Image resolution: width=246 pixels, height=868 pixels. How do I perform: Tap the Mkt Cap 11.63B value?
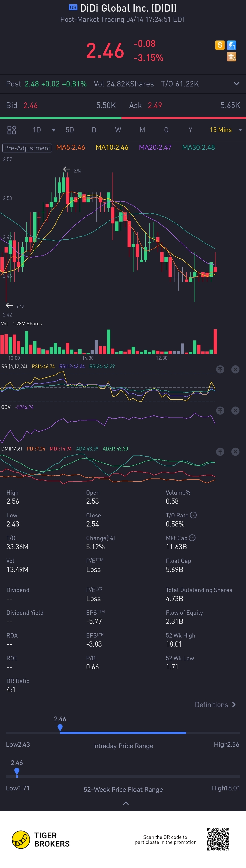[x=176, y=547]
